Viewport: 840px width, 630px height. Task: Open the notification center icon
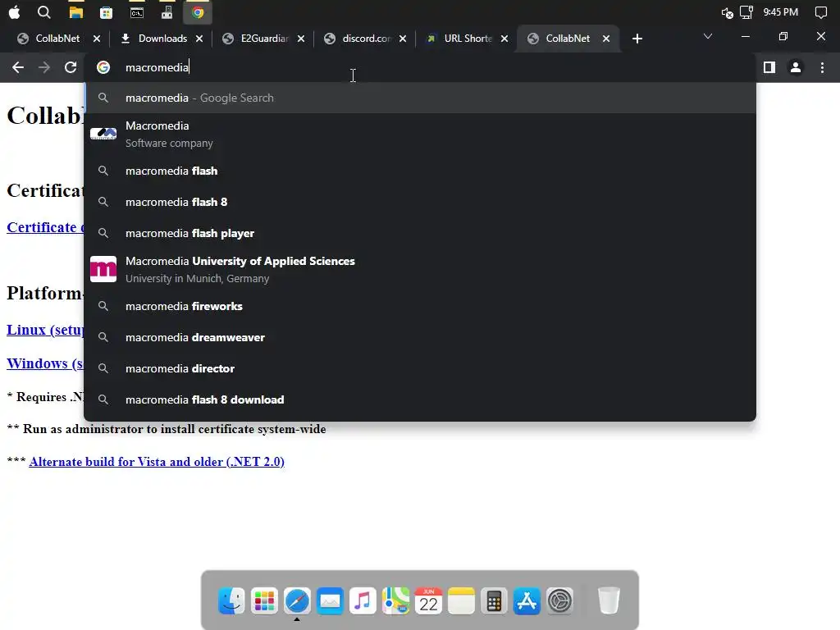coord(820,12)
